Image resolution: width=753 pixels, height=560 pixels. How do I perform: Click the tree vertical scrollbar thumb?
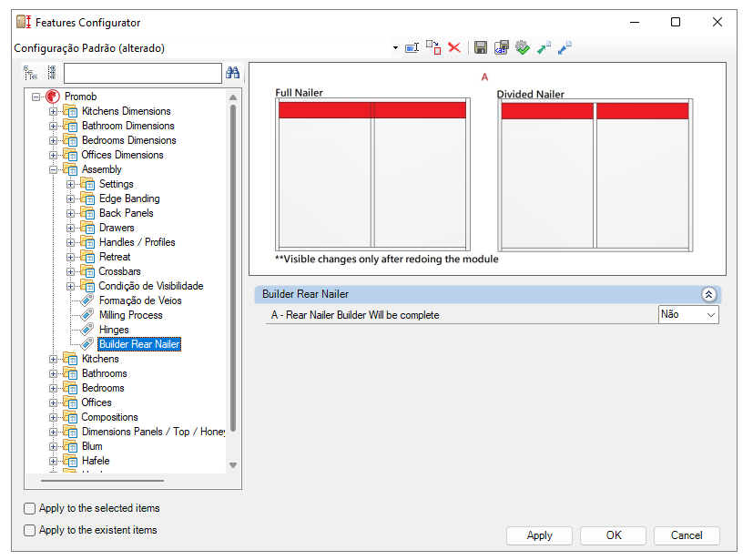pos(233,268)
